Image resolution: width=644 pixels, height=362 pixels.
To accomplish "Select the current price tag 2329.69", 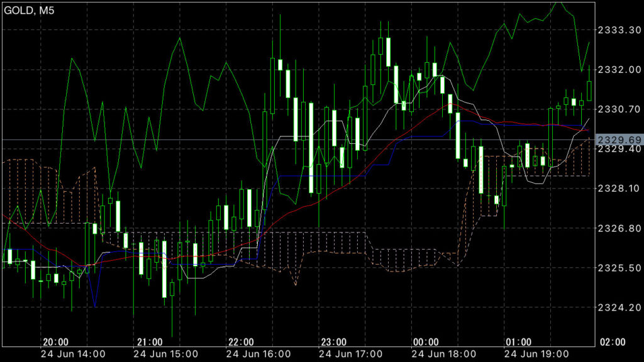I will click(619, 140).
